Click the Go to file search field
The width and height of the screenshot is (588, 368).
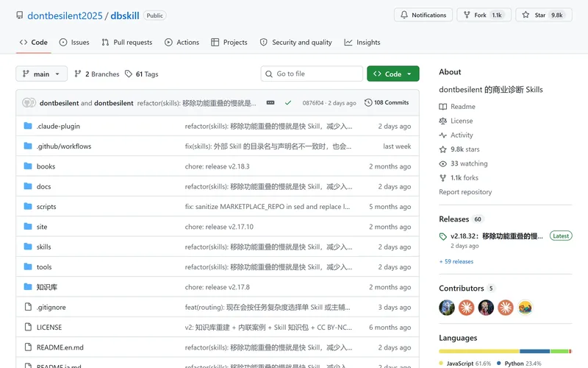tap(312, 74)
